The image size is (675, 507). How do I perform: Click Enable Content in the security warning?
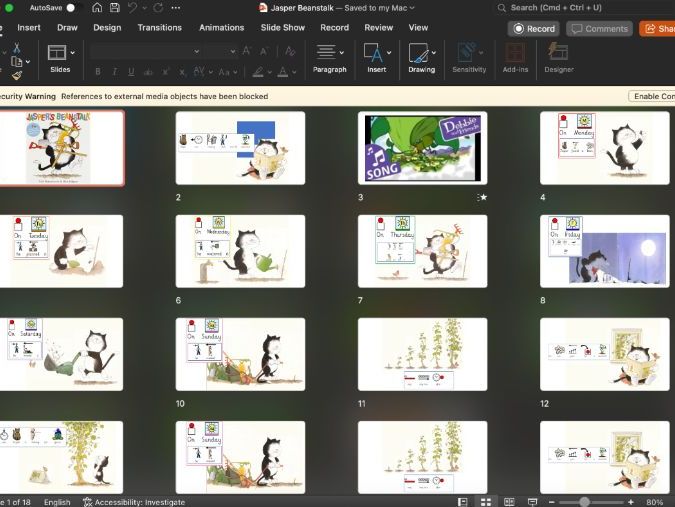(x=652, y=96)
